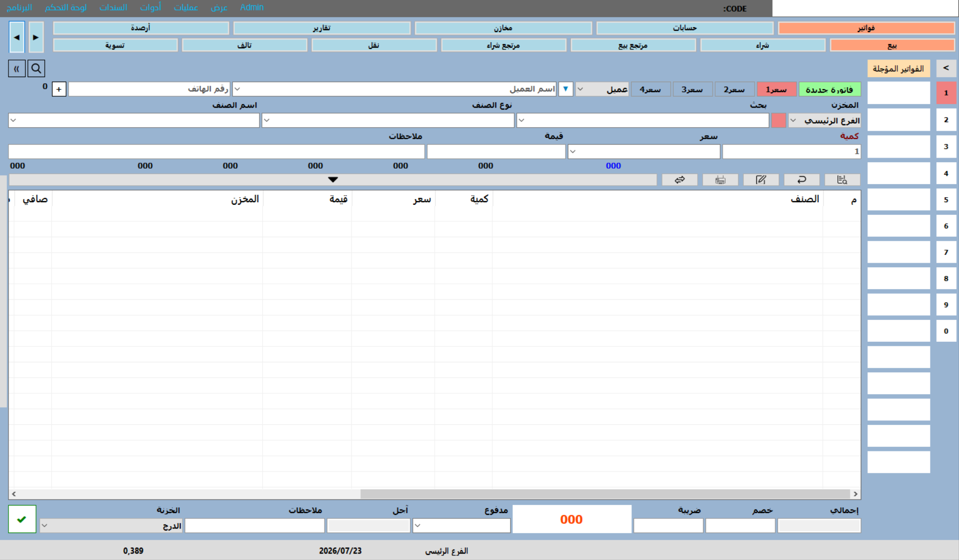Open the لوحة التحكم menu
The height and width of the screenshot is (560, 959).
click(x=66, y=8)
